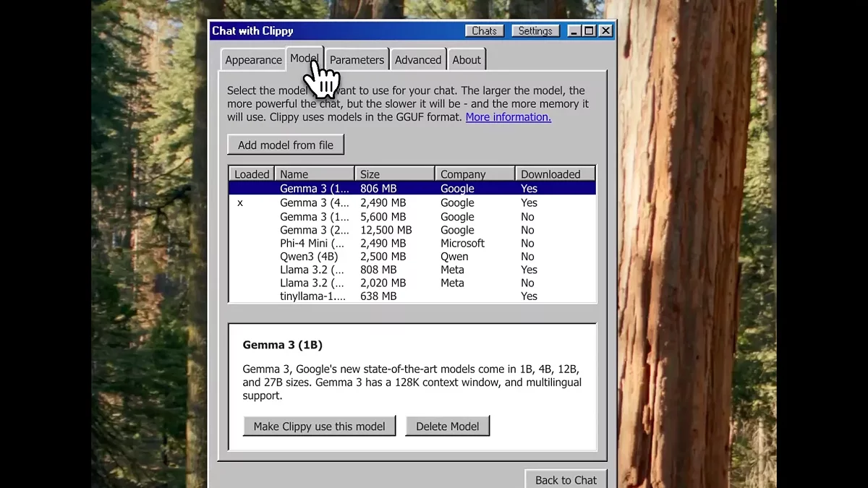Go to the About tab

(467, 60)
